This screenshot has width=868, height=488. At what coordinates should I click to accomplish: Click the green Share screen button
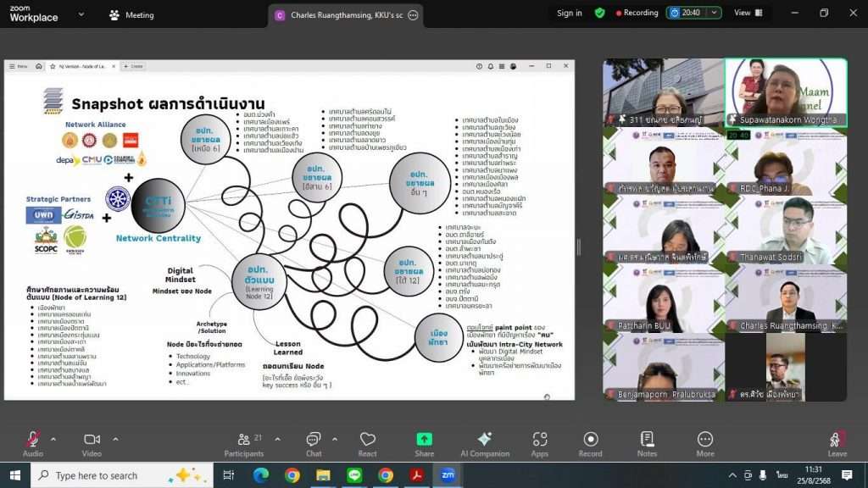[x=424, y=444]
